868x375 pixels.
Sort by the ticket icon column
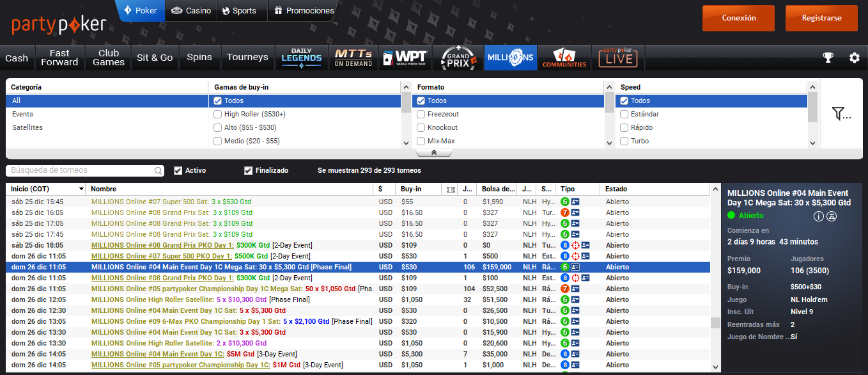(x=450, y=189)
